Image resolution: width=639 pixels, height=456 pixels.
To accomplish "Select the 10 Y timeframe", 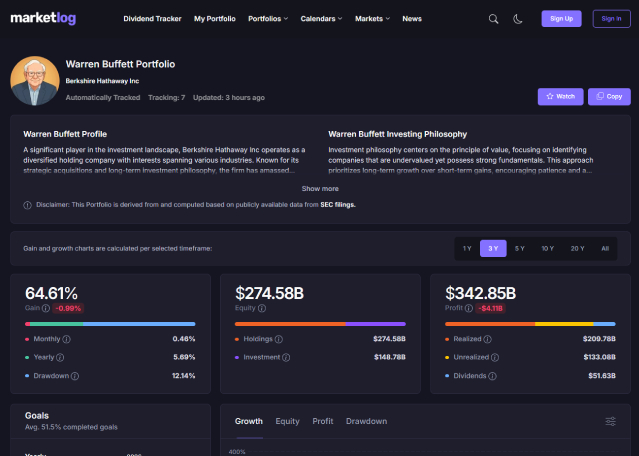I will click(x=548, y=248).
